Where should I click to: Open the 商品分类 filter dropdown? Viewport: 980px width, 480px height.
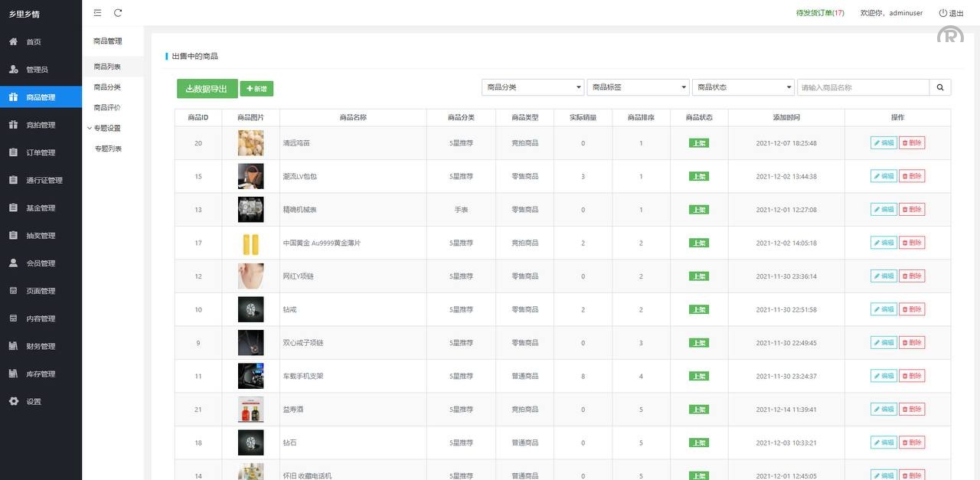pos(533,87)
